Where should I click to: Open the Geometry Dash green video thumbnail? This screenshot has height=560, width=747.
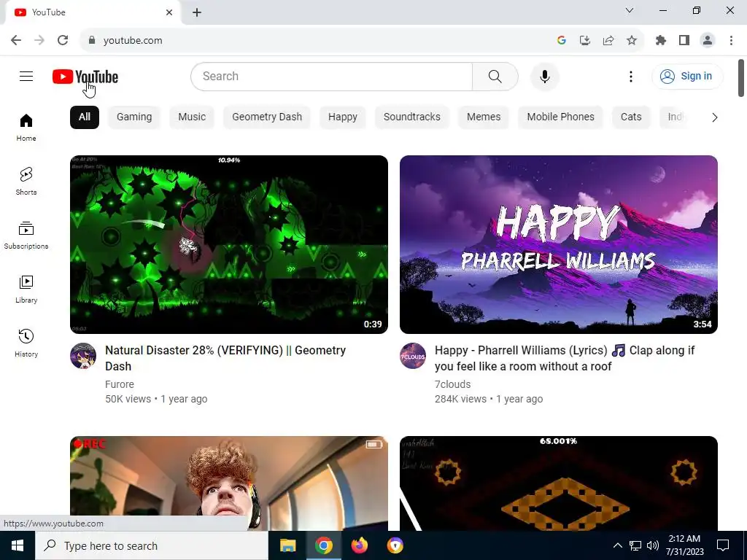pyautogui.click(x=228, y=244)
